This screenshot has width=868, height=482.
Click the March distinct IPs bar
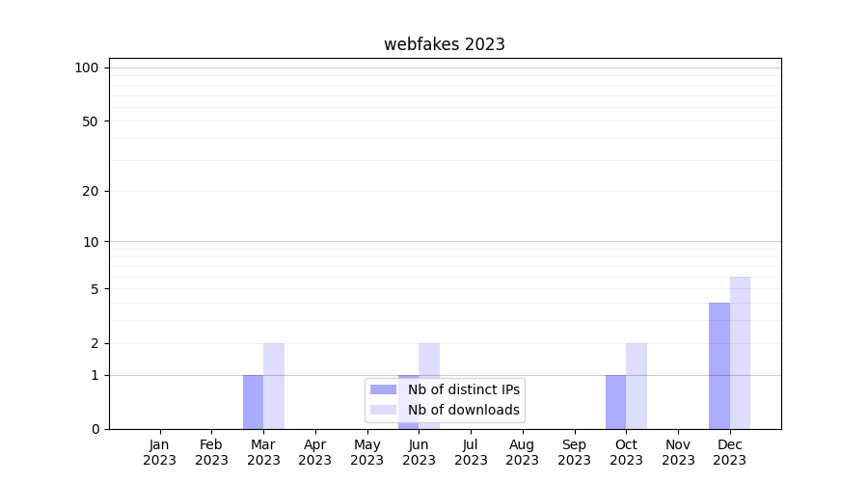tap(253, 402)
